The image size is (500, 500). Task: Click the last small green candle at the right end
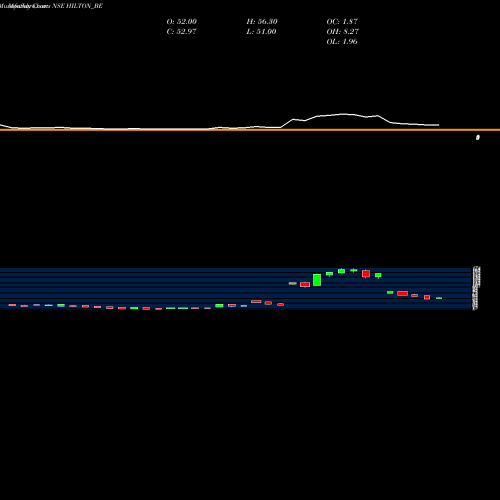click(439, 298)
